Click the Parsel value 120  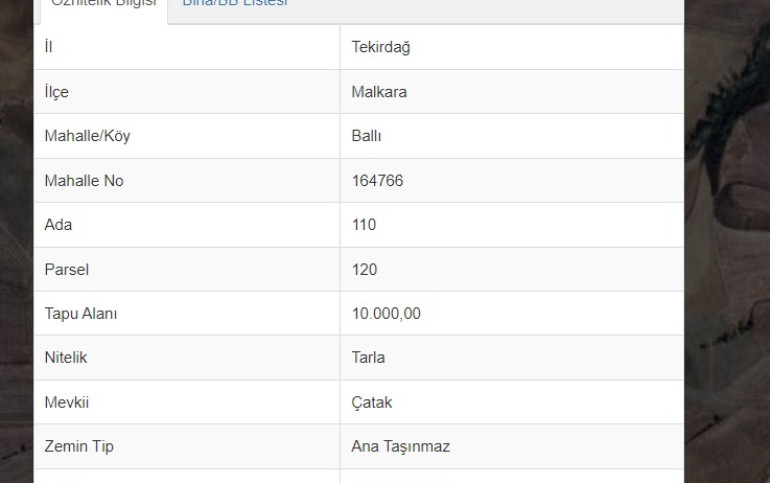click(364, 270)
